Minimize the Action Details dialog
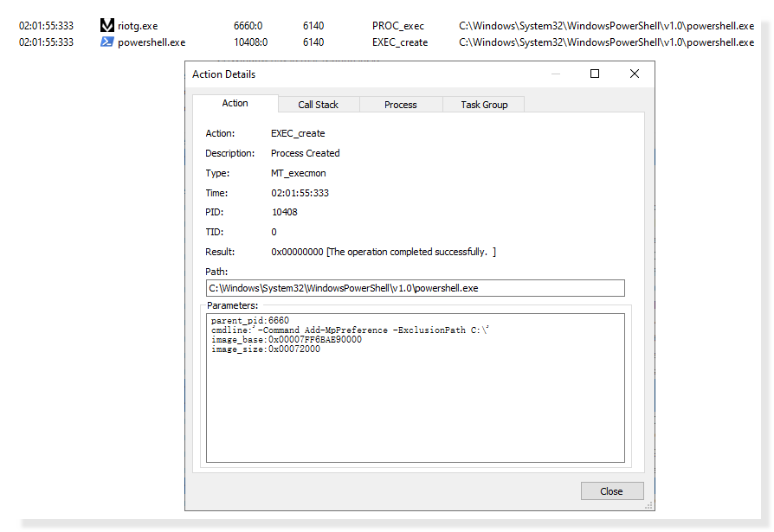Viewport: 774px width, 532px height. click(556, 74)
